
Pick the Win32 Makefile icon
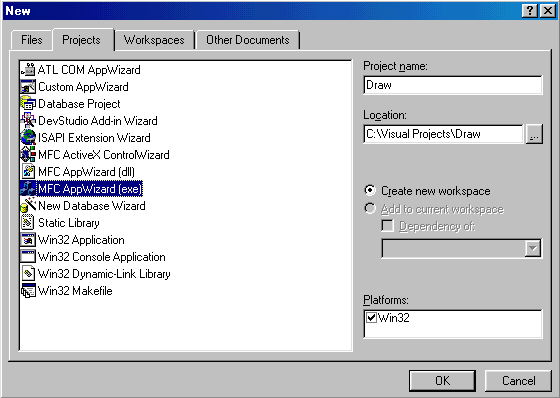[28, 291]
